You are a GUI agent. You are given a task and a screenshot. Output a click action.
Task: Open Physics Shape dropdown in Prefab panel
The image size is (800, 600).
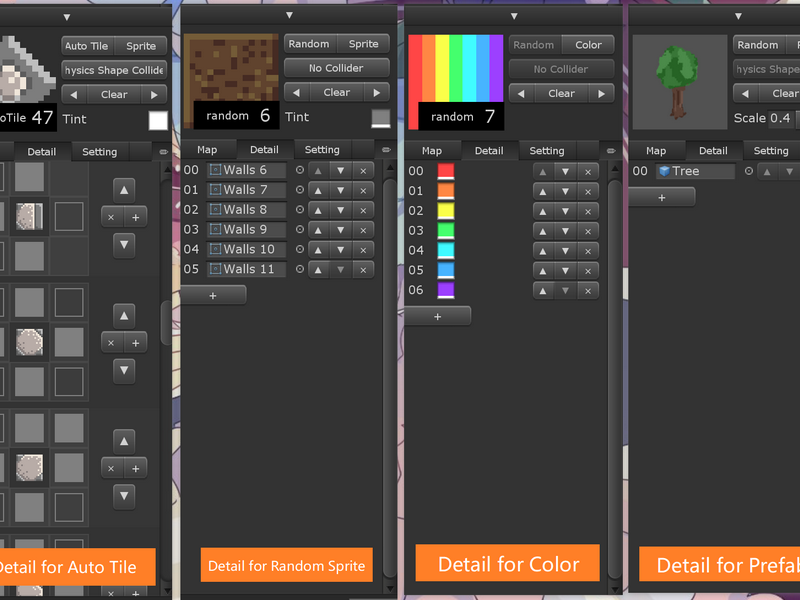coord(766,69)
